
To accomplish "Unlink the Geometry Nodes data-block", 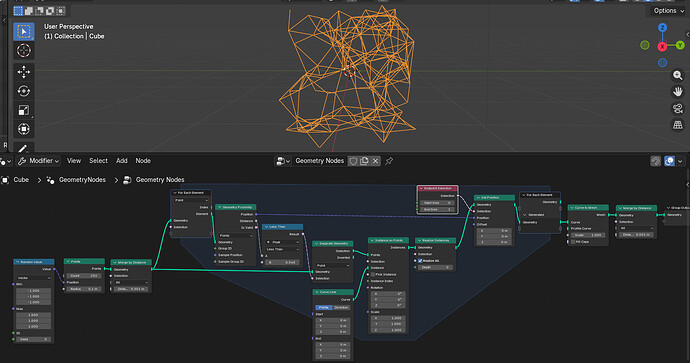I will (x=375, y=161).
